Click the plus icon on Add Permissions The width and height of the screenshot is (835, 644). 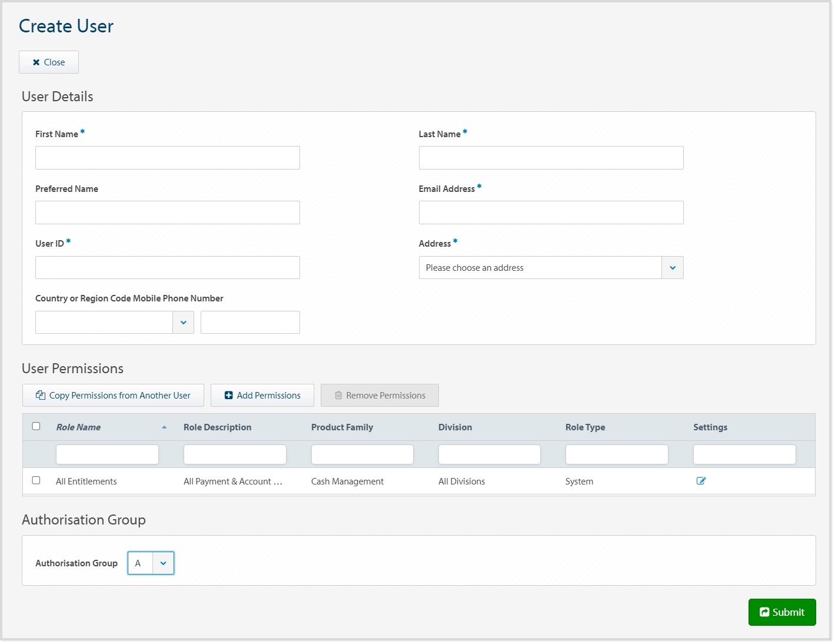tap(229, 395)
